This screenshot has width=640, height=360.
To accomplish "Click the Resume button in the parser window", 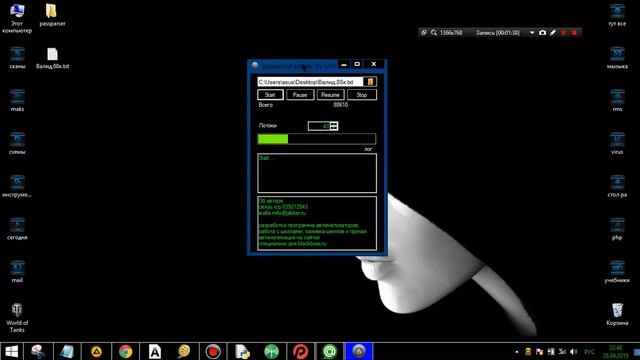I will tap(331, 95).
